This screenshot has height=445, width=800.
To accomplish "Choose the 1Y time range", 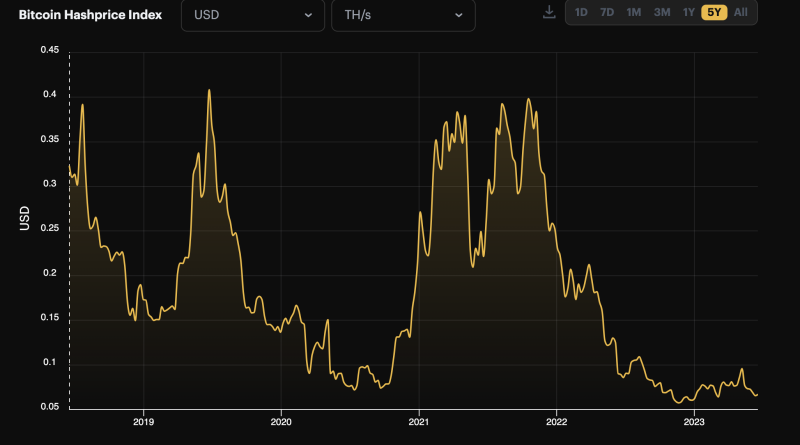I will tap(689, 12).
